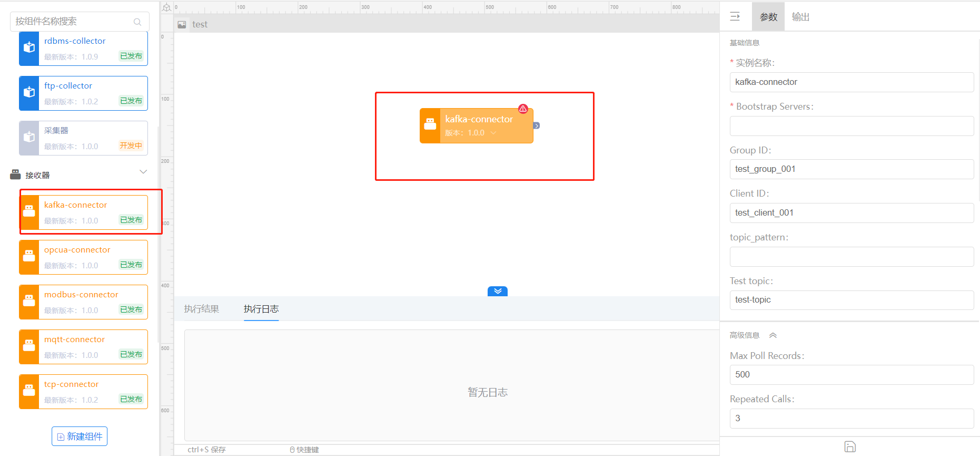This screenshot has width=980, height=456.
Task: Focus the Repeated Calls input field
Action: (852, 419)
